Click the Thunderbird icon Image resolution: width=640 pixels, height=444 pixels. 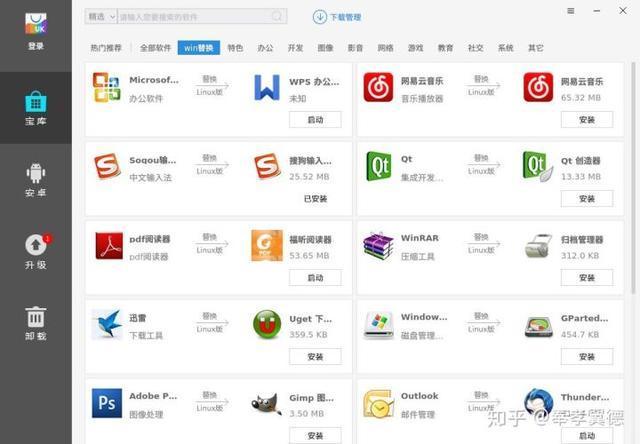pos(538,402)
